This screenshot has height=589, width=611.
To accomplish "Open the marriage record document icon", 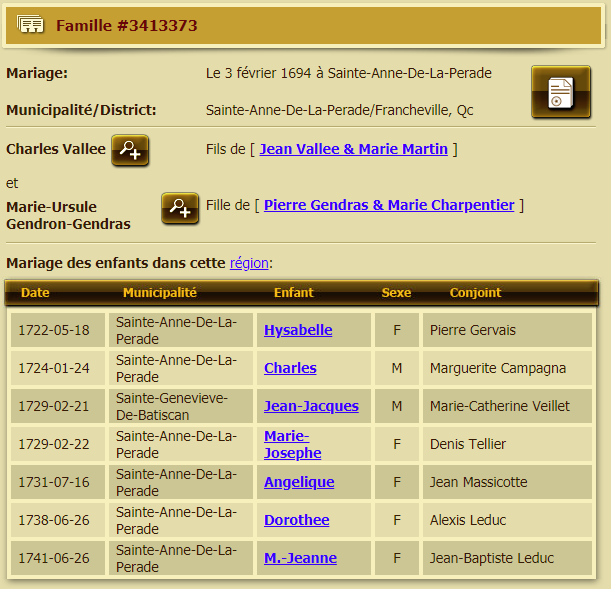I will coord(561,92).
